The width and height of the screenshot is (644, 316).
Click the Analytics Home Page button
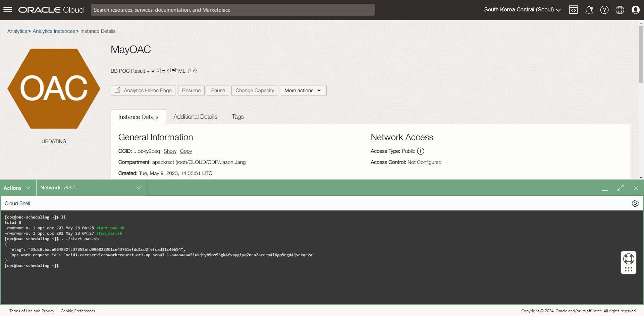pos(143,90)
